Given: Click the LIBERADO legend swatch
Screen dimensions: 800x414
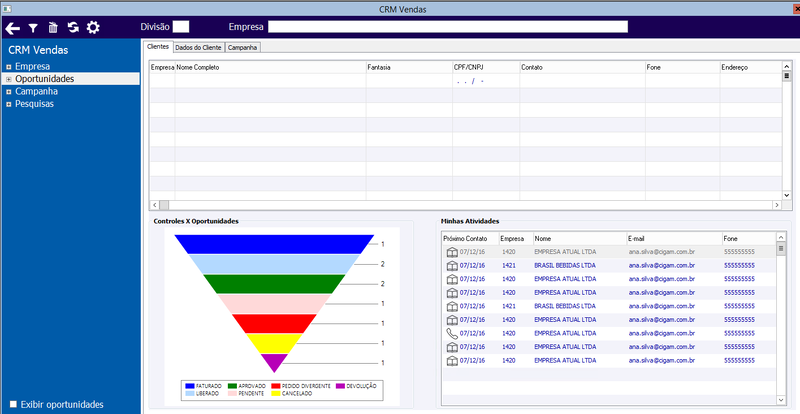Looking at the screenshot, I should 190,394.
